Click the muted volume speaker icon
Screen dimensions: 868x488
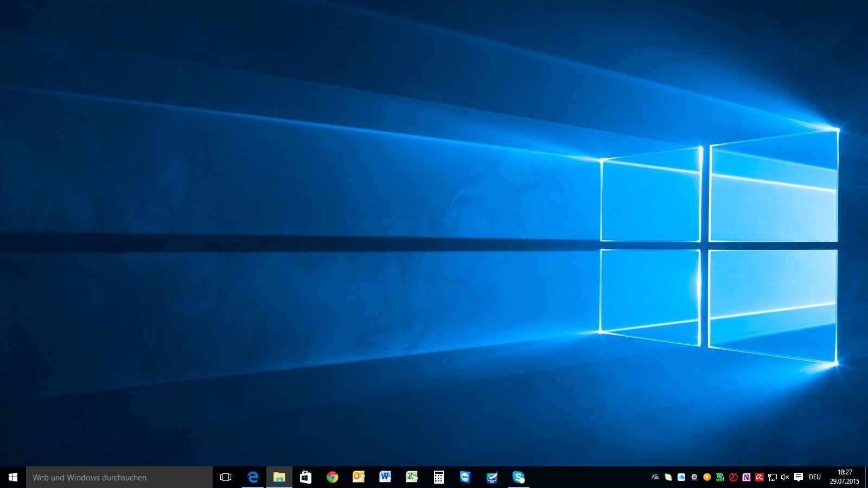click(x=785, y=477)
